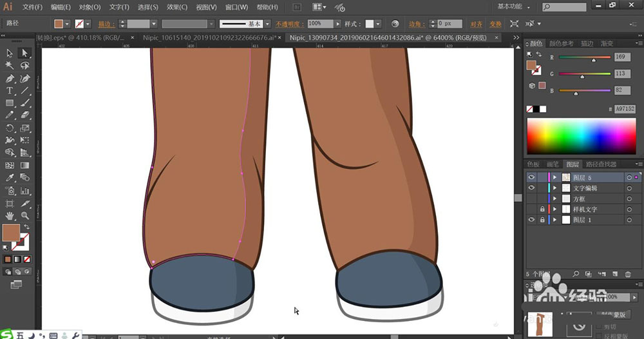Toggle visibility of 图层 5 layer
Viewport: 644px width, 339px height.
point(531,177)
